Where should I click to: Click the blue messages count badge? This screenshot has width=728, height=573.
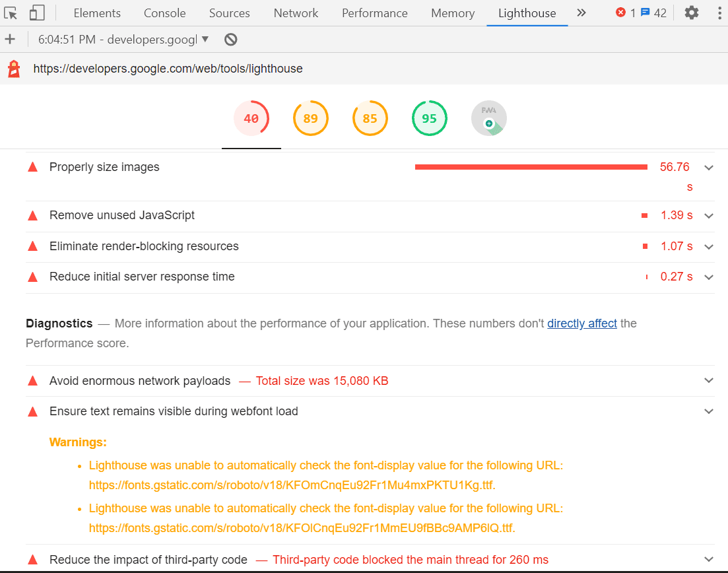pos(653,13)
